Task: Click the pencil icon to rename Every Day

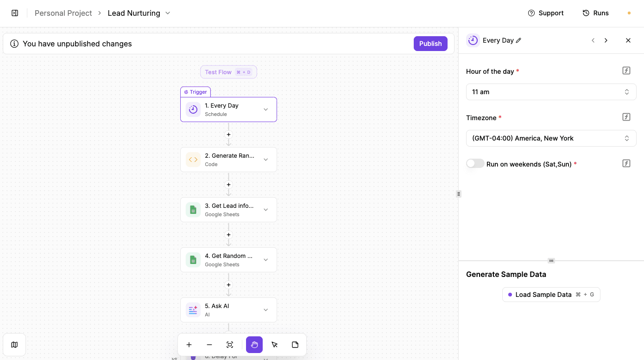Action: coord(519,40)
